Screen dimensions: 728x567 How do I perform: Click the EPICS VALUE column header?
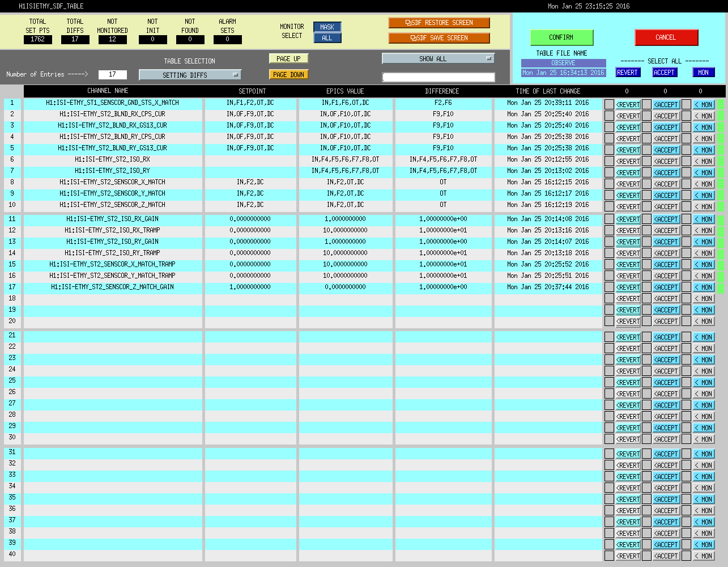click(345, 91)
